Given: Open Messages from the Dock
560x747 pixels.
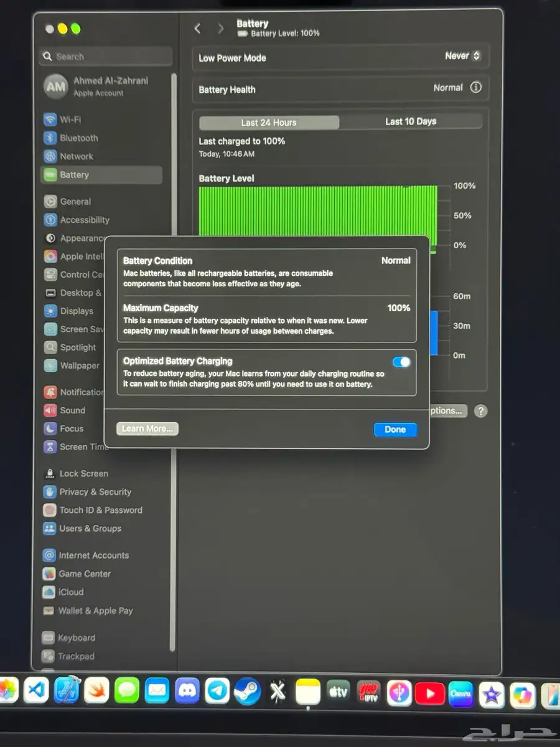Looking at the screenshot, I should coord(127,691).
